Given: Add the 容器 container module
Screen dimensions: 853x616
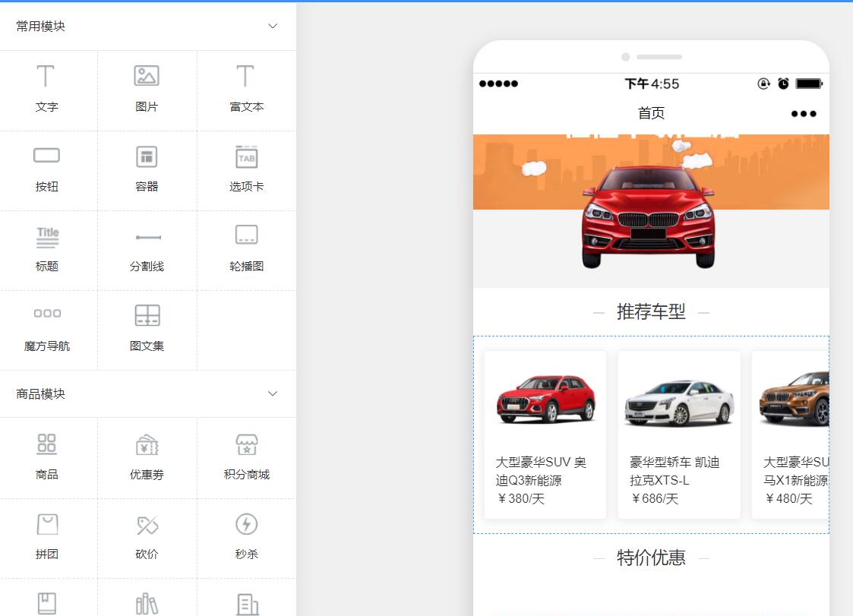Looking at the screenshot, I should [147, 170].
